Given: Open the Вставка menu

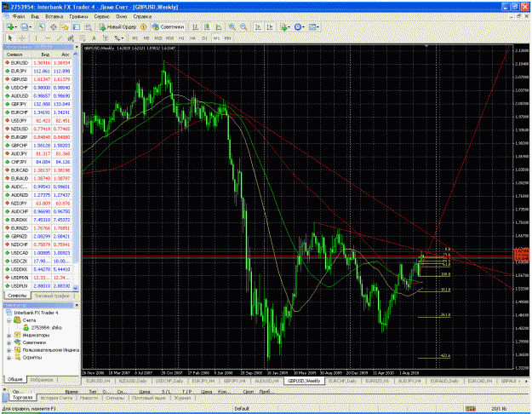Looking at the screenshot, I should tap(54, 16).
